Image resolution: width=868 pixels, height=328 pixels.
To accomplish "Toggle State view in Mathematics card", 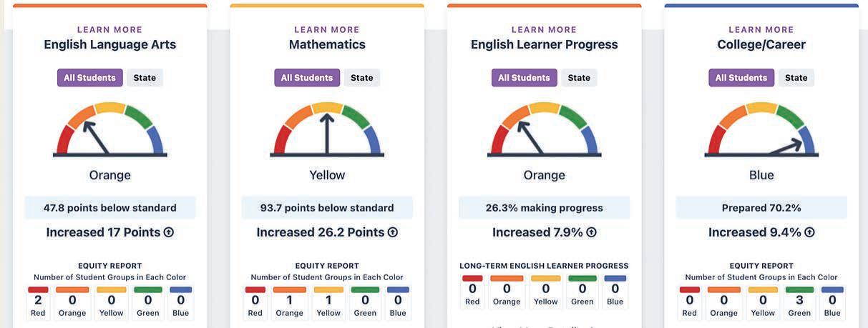I will click(361, 78).
